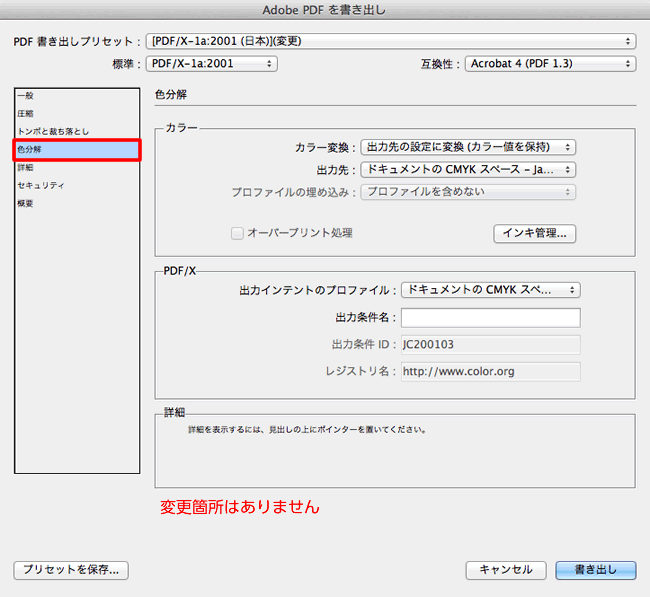The width and height of the screenshot is (650, 597).
Task: Open the PDF 書き出しプリセット dropdown
Action: 390,41
